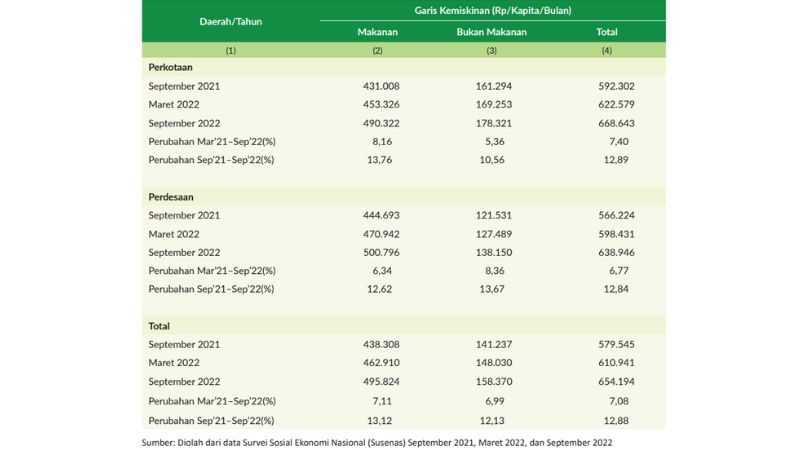Click the value 138.150
Screen dimensions: 800x450
pyautogui.click(x=494, y=253)
